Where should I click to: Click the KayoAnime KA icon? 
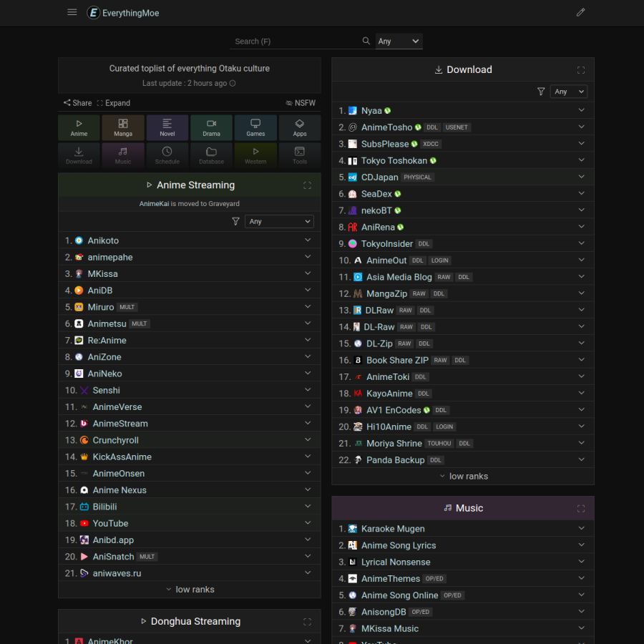pos(358,394)
